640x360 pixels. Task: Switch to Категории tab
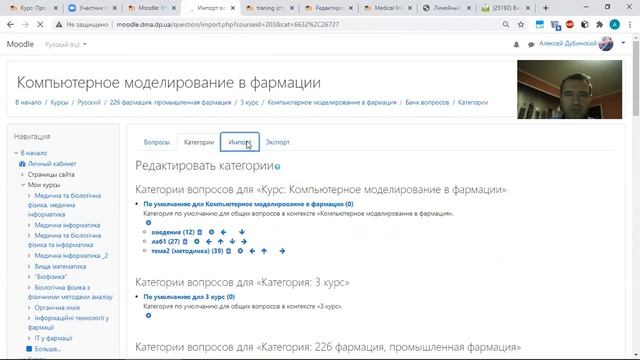click(199, 142)
